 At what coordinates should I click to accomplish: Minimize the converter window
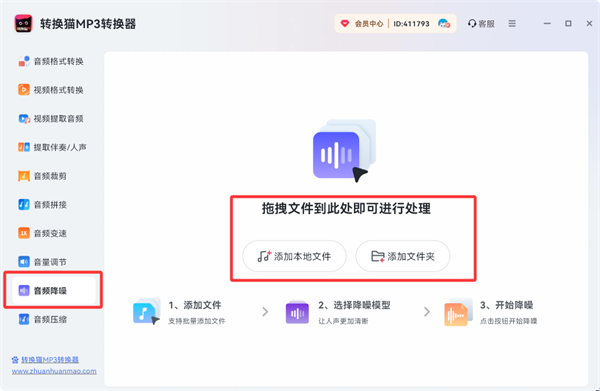[547, 24]
